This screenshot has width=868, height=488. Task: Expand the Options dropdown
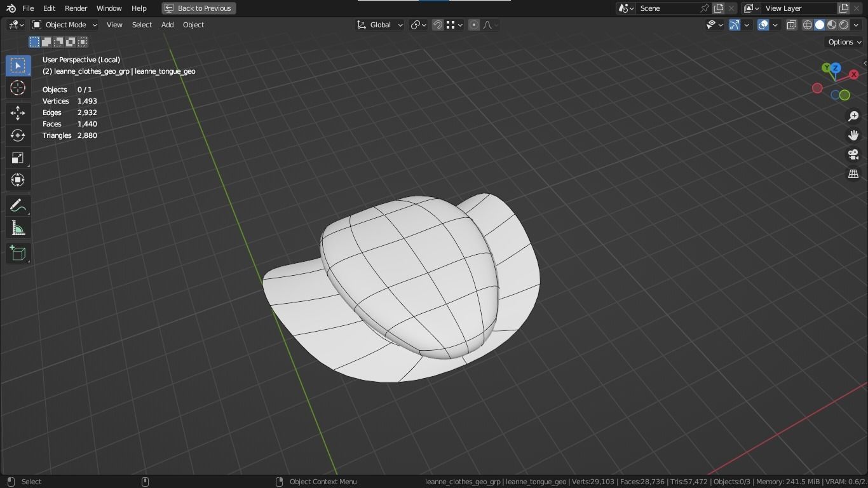click(x=844, y=42)
